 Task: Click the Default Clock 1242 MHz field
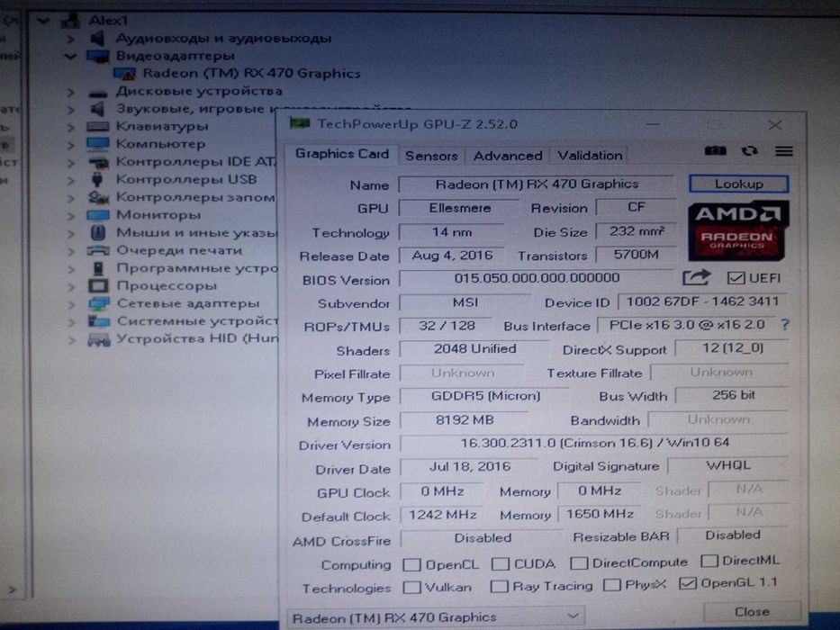(442, 516)
